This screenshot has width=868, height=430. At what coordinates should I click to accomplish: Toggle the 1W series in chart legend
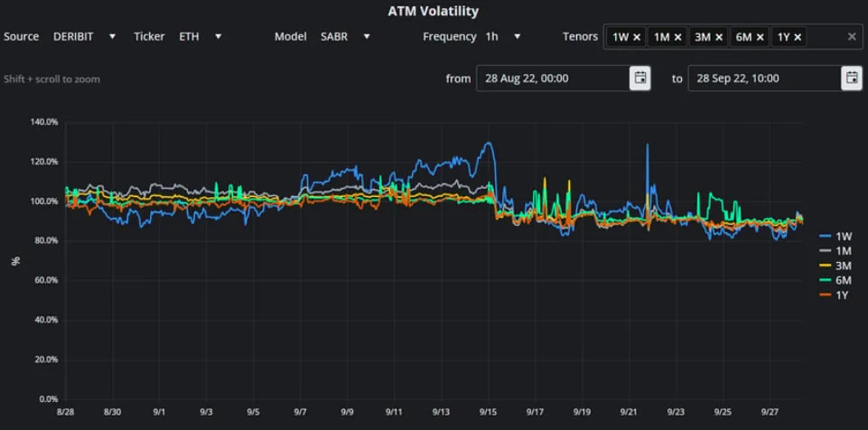[x=835, y=236]
